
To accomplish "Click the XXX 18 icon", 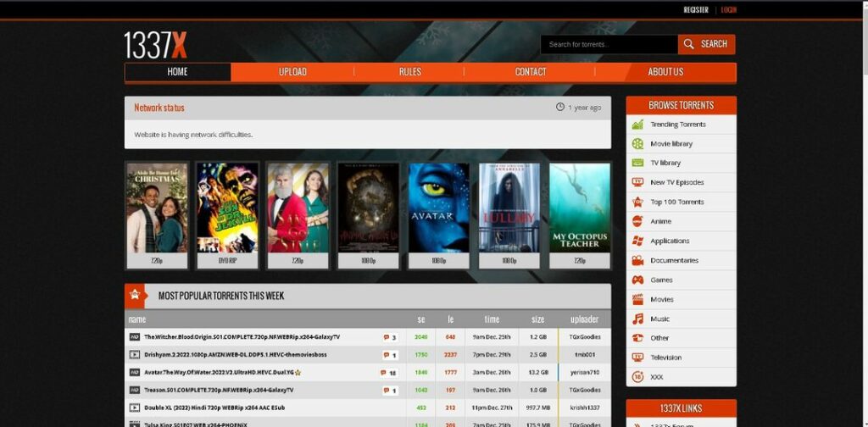I will (x=637, y=377).
